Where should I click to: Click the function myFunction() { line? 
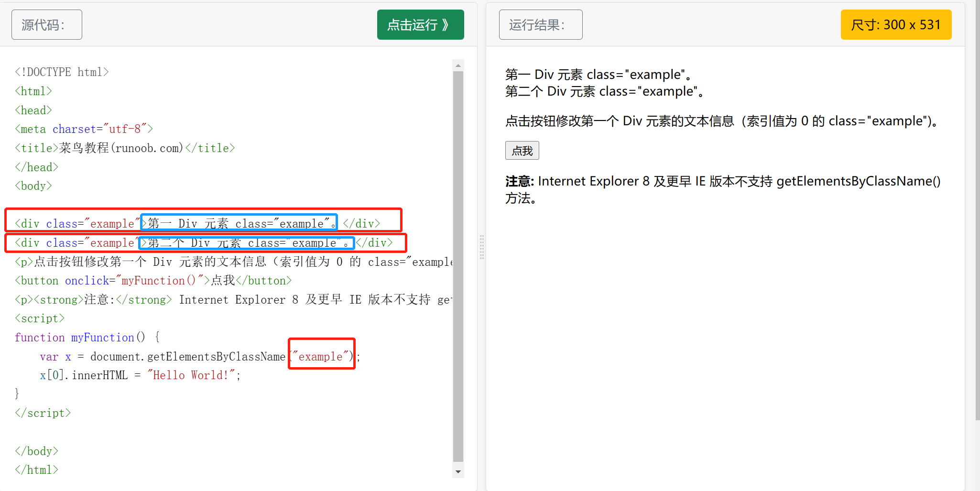(x=87, y=338)
